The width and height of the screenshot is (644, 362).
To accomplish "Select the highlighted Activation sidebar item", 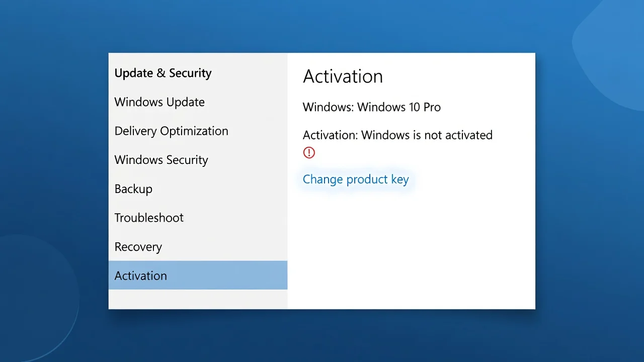I will (198, 276).
